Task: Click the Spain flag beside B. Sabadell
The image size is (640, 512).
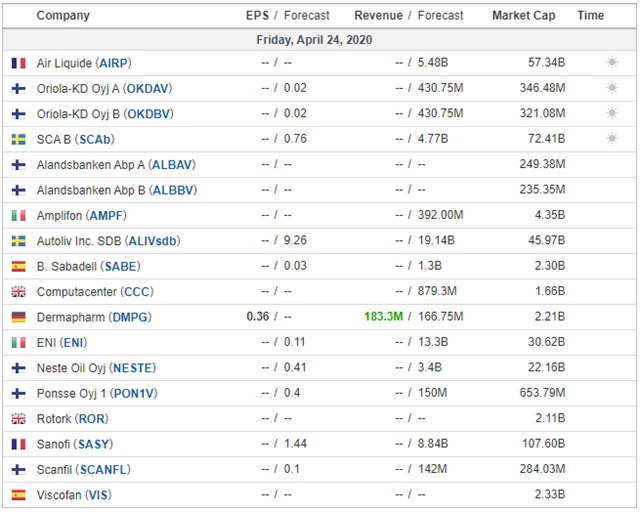Action: (18, 266)
